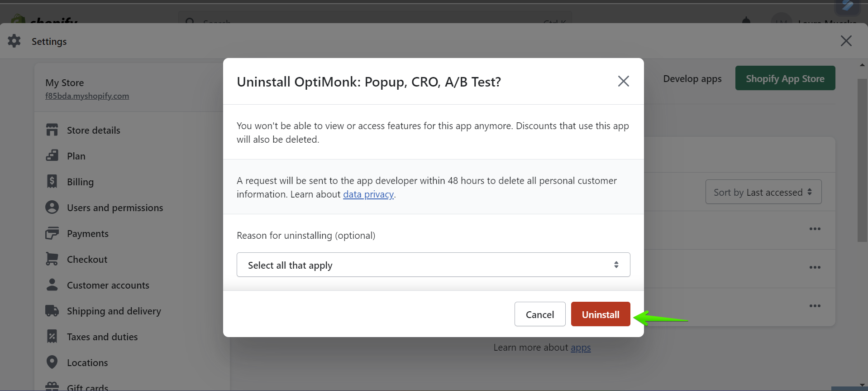
Task: Click the Taxes and duties icon
Action: coord(52,336)
